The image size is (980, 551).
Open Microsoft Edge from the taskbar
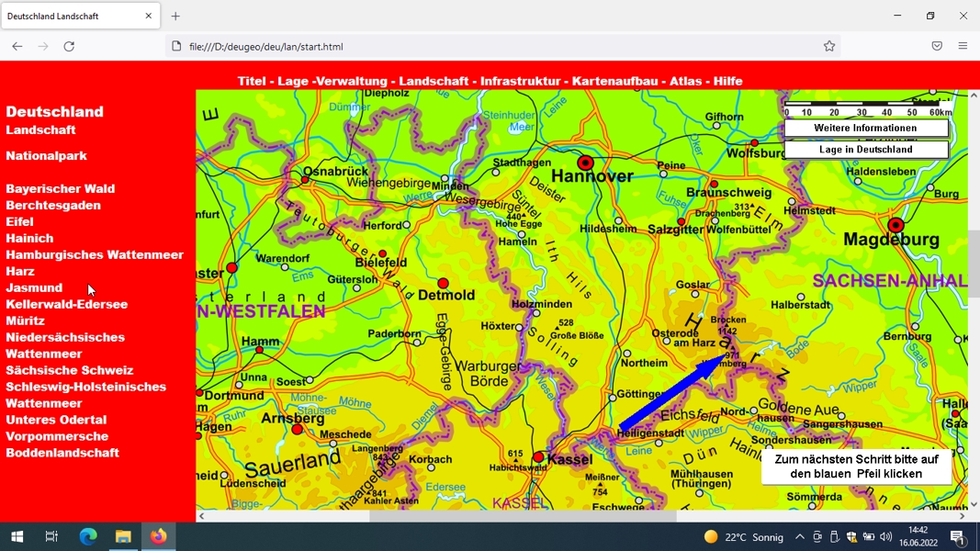[x=88, y=536]
